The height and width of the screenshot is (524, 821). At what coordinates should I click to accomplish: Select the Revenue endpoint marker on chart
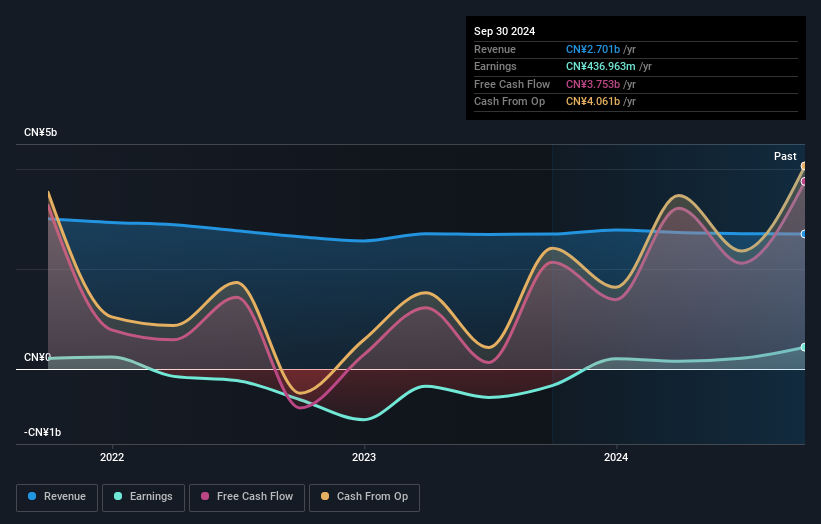[x=804, y=234]
